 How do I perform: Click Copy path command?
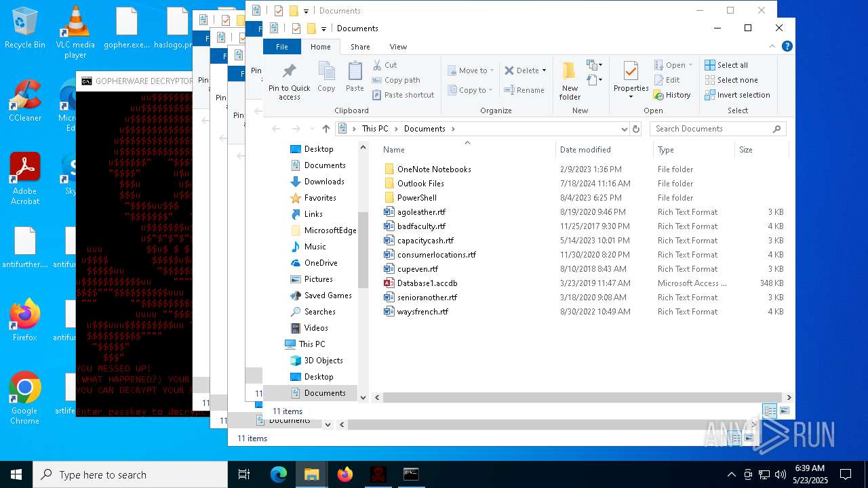(396, 80)
